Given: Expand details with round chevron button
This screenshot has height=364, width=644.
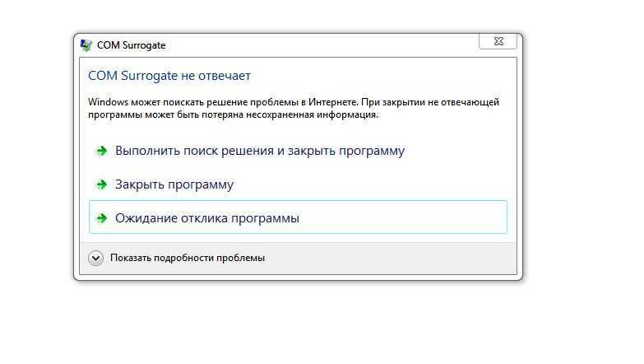Looking at the screenshot, I should pos(95,259).
